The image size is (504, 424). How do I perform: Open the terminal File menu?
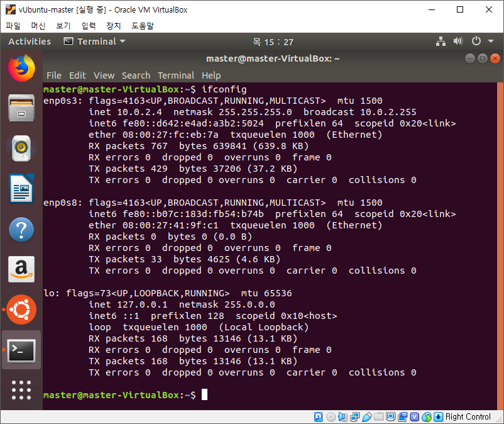pos(53,75)
